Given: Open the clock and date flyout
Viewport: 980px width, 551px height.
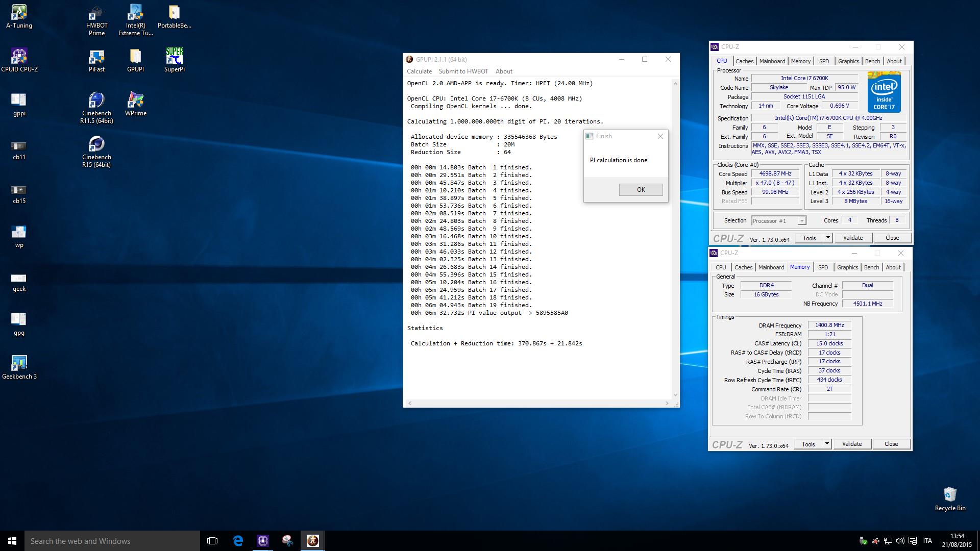Looking at the screenshot, I should pos(957,541).
